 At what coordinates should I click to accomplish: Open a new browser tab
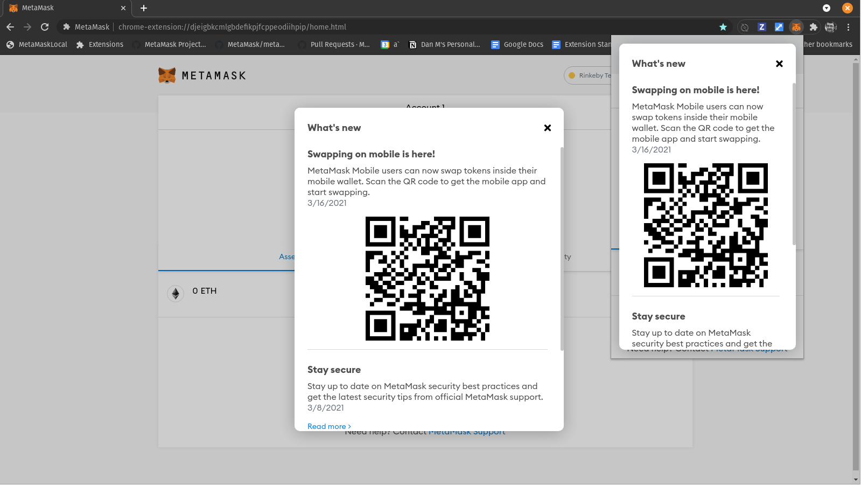click(x=144, y=8)
